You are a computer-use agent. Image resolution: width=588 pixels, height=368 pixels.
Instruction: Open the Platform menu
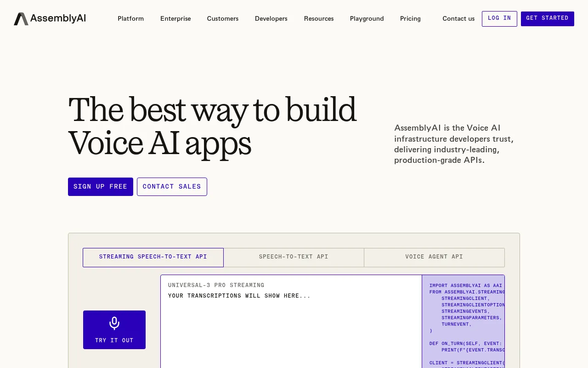pos(130,19)
